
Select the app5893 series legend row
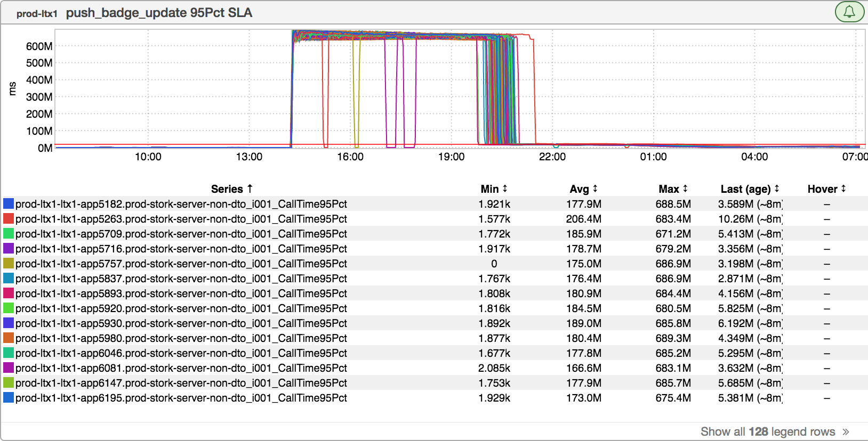tap(181, 293)
